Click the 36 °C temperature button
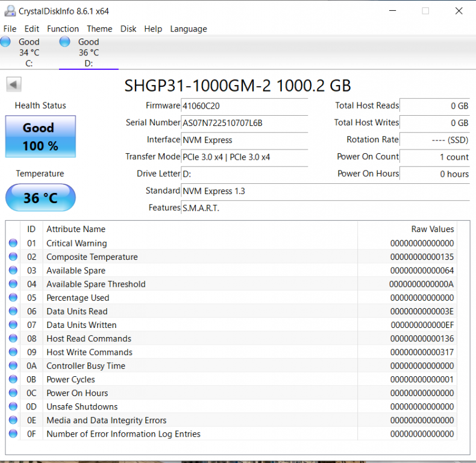 (40, 198)
